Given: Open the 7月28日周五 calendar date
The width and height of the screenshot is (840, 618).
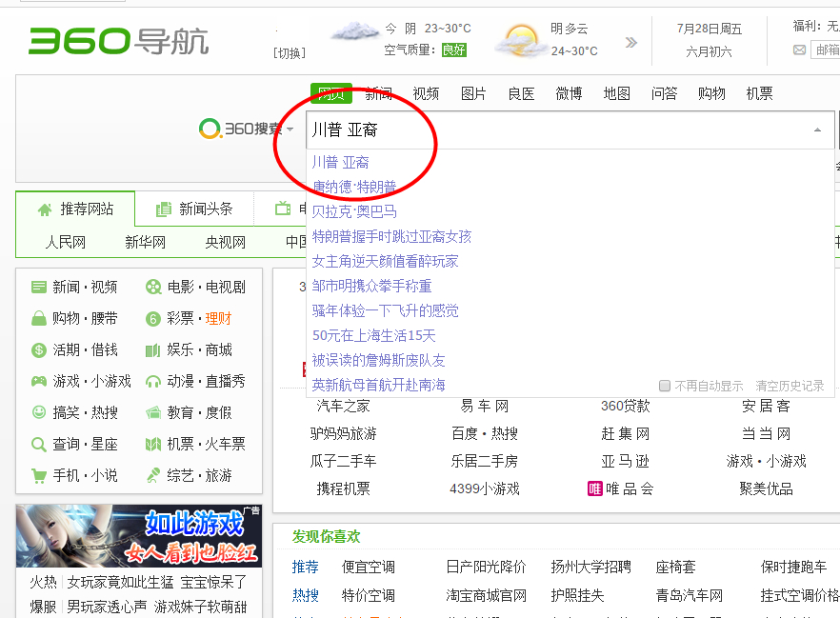Looking at the screenshot, I should click(x=710, y=29).
